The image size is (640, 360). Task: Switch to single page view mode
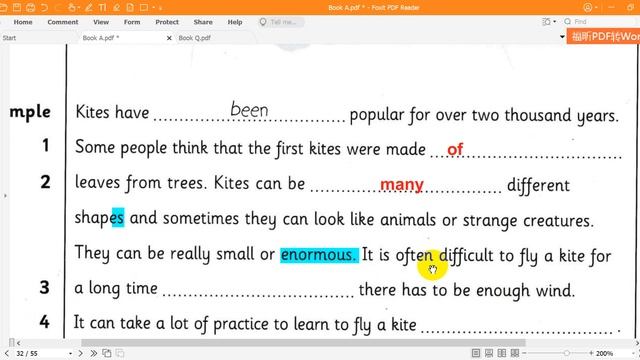pyautogui.click(x=476, y=353)
